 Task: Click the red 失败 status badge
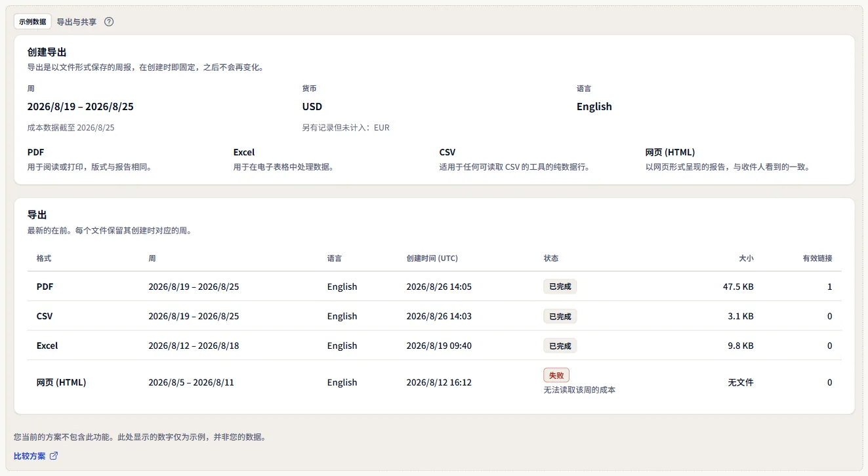click(x=556, y=375)
